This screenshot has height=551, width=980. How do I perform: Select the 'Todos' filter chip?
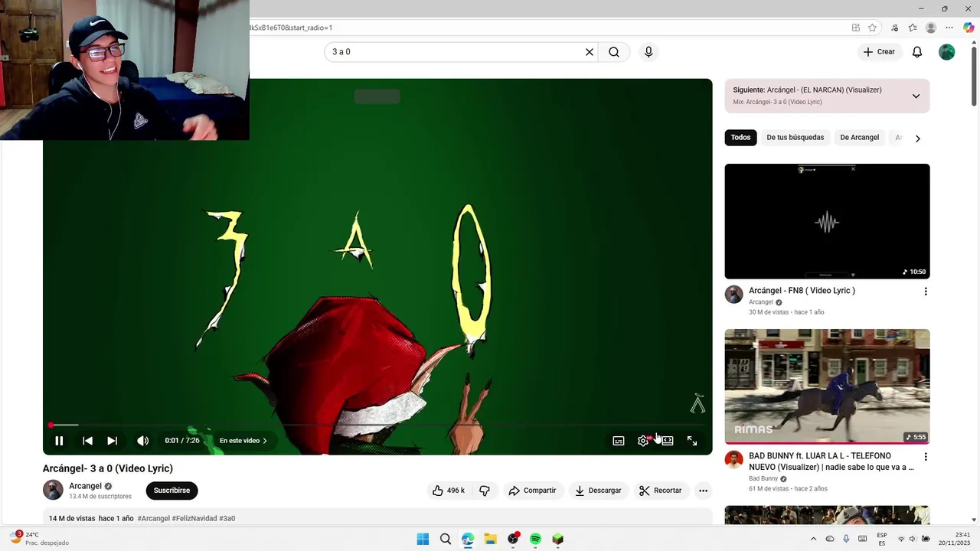[x=740, y=138]
